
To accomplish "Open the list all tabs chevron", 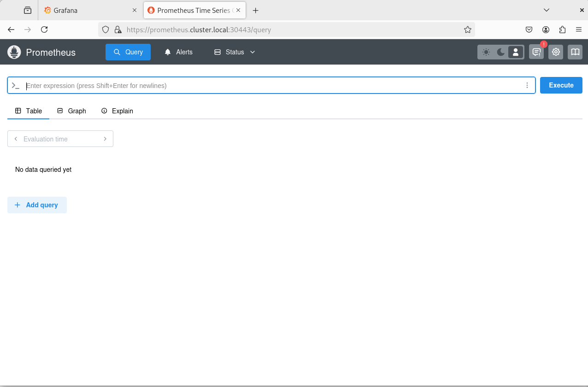I will tap(547, 10).
